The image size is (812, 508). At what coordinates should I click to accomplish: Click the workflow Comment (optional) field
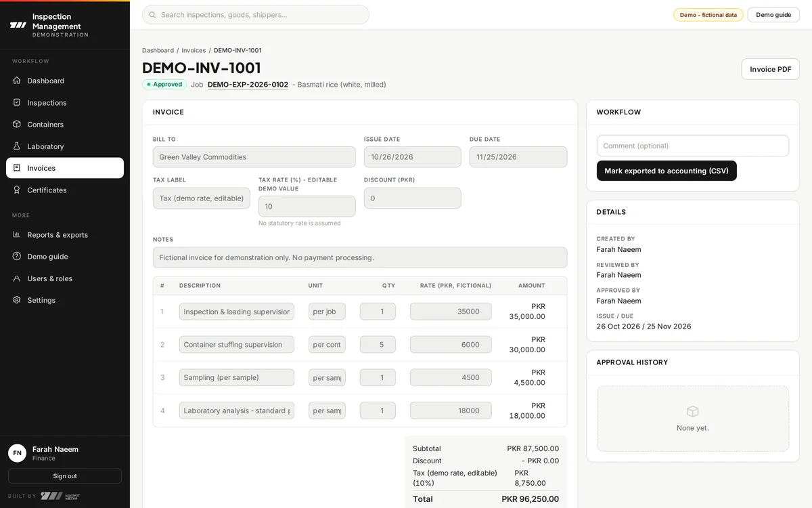point(692,146)
